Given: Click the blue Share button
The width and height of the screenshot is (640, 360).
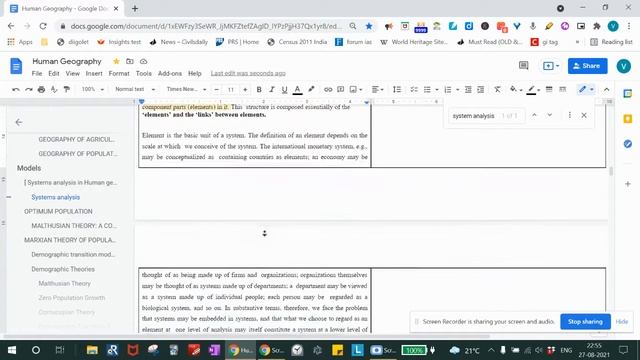Looking at the screenshot, I should (587, 66).
